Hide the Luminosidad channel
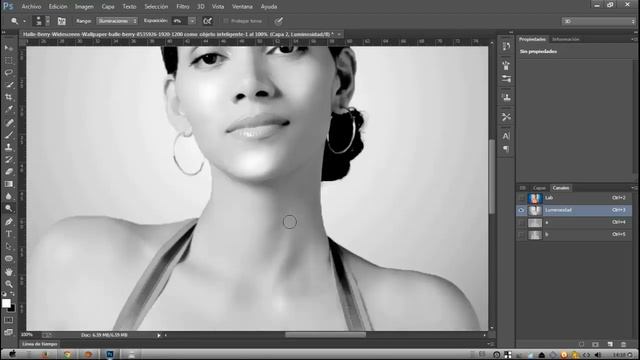 (x=521, y=210)
